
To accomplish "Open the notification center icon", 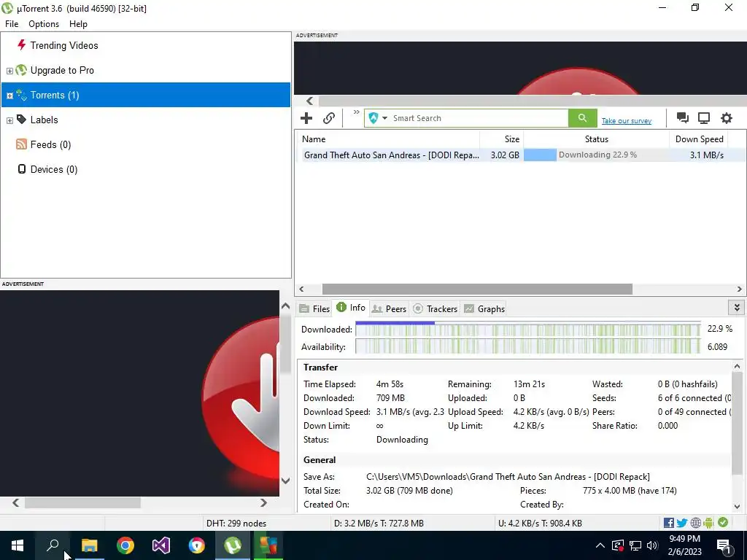I will coord(724,545).
